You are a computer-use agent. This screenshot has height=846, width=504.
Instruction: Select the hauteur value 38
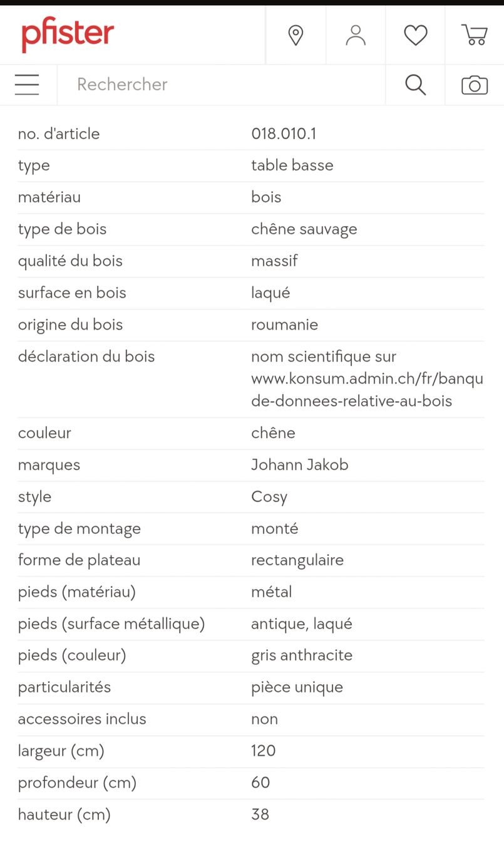[x=260, y=815]
